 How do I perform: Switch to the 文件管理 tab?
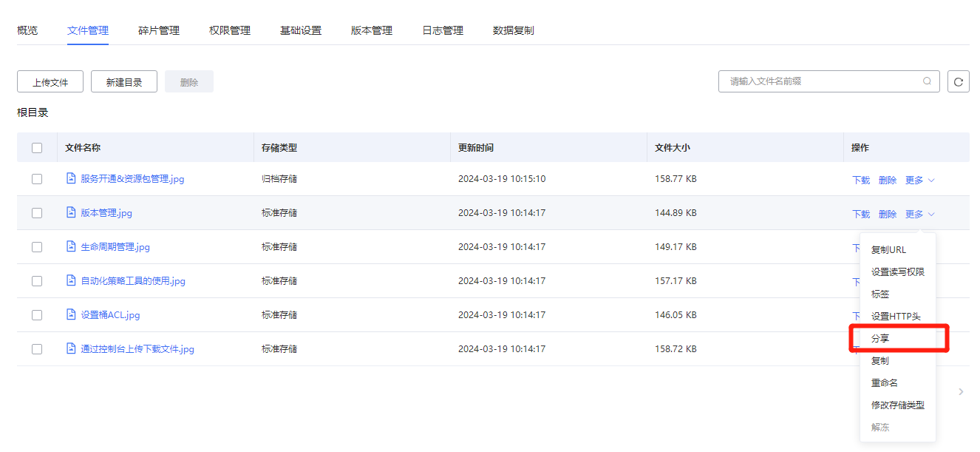coord(88,30)
